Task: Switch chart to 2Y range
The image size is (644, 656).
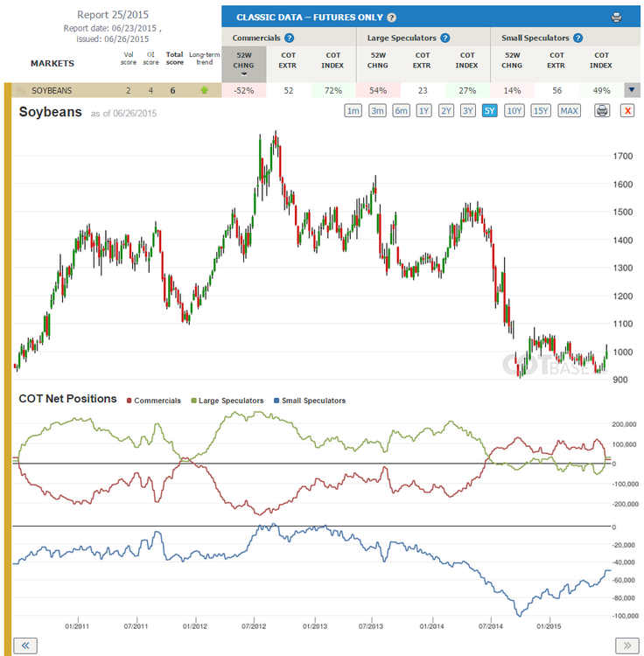Action: pos(446,111)
